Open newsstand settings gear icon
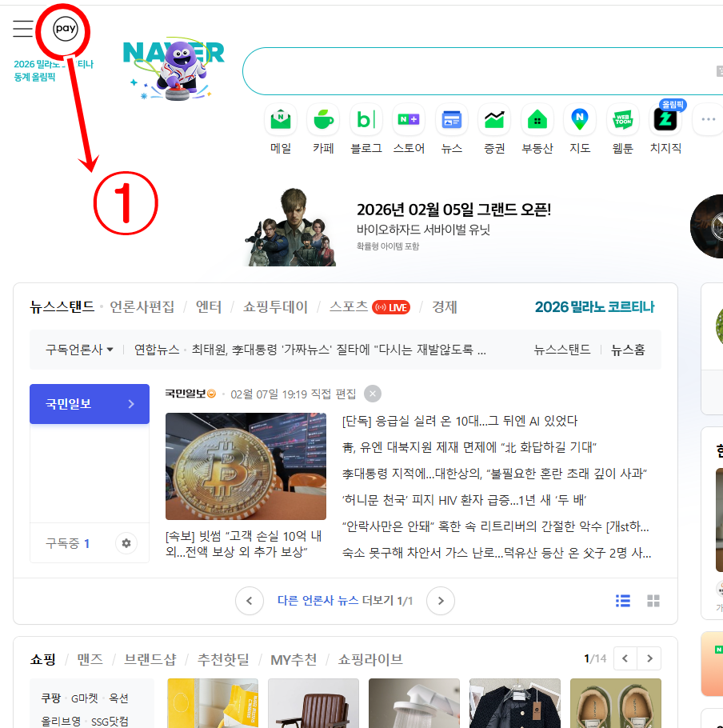This screenshot has width=723, height=728. [x=126, y=543]
